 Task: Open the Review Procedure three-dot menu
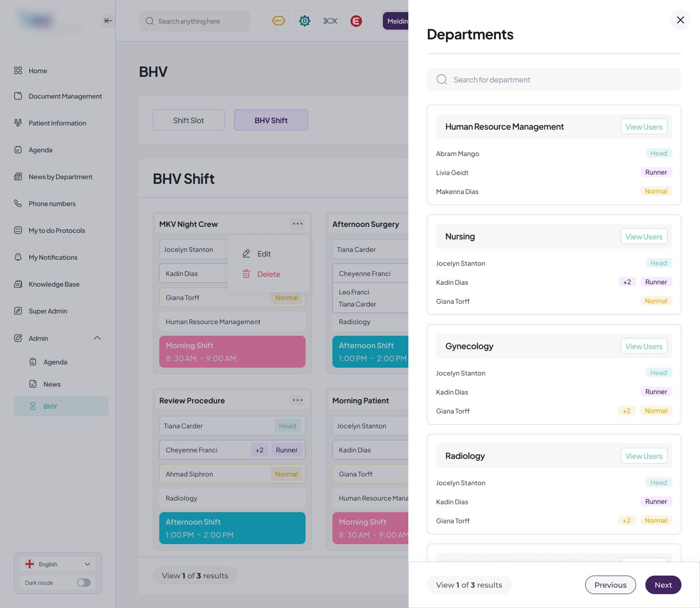(x=297, y=400)
